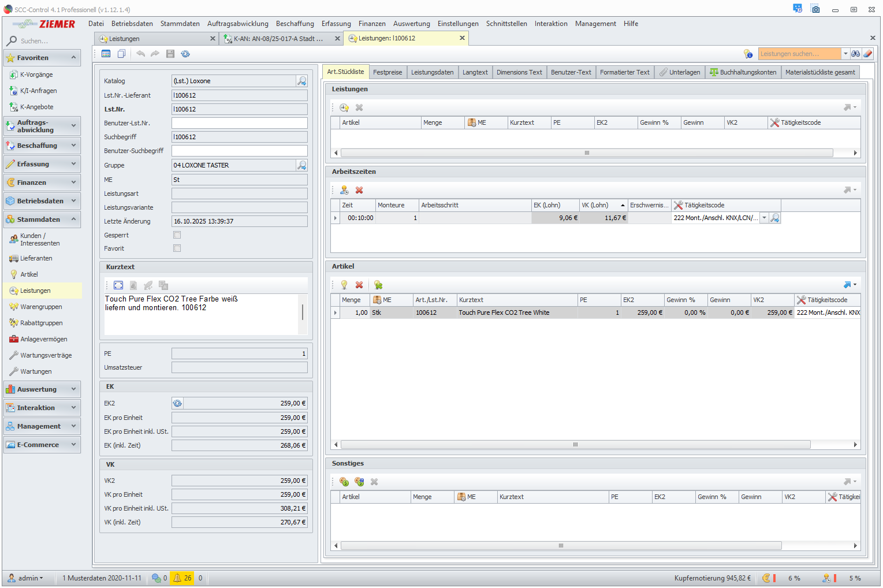This screenshot has height=588, width=883.
Task: Recalculate EK2 using the refresh icon
Action: coord(177,403)
